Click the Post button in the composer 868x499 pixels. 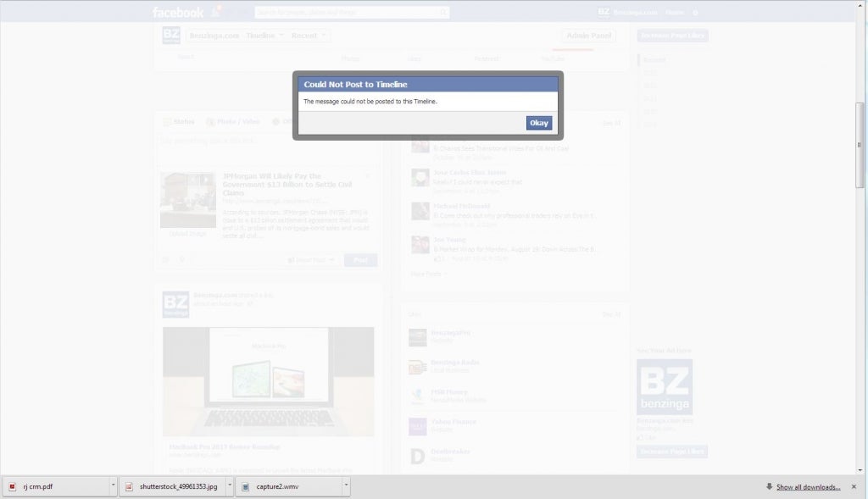pos(360,260)
